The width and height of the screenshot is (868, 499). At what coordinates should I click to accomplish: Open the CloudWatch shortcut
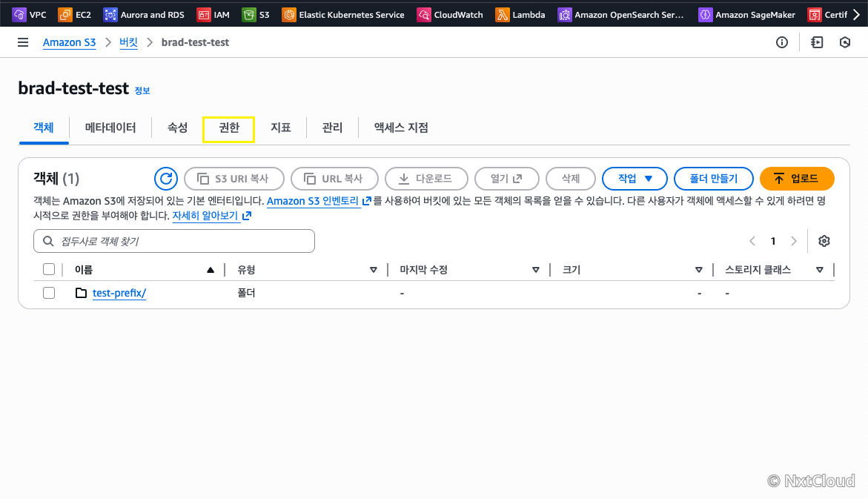click(450, 14)
